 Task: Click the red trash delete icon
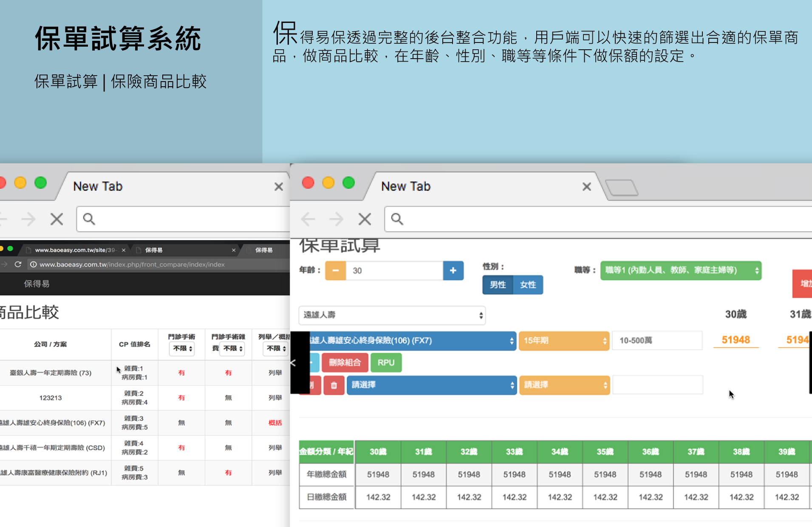334,385
